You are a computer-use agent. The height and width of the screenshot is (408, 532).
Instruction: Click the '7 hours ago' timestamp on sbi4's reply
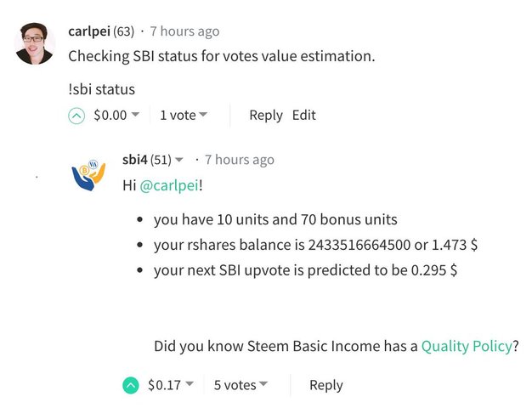240,160
